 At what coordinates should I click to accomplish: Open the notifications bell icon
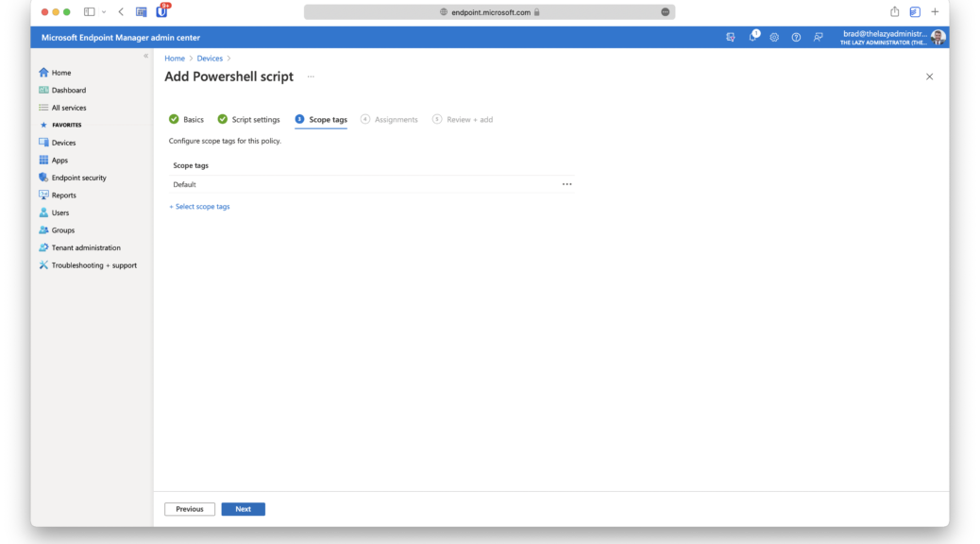pyautogui.click(x=753, y=37)
